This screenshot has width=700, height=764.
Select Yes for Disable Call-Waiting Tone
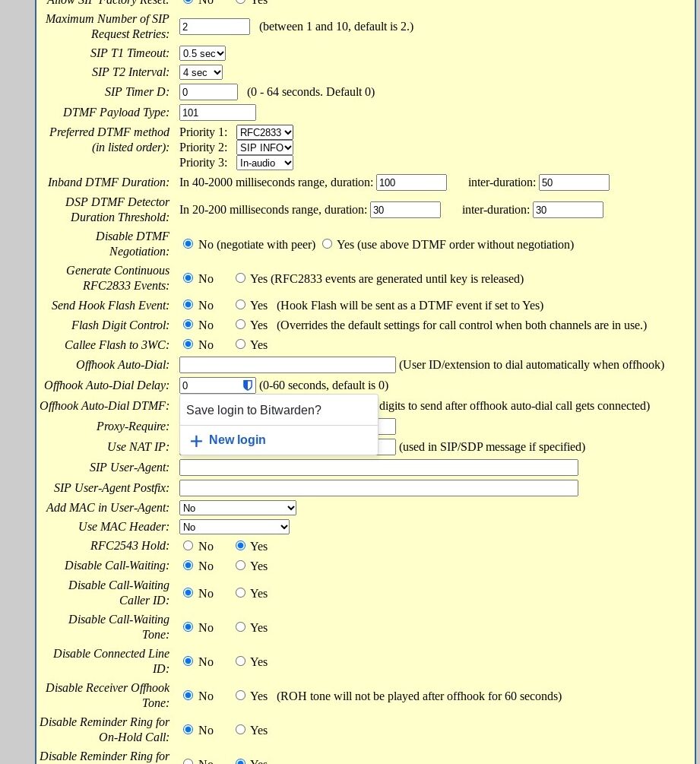pos(240,626)
